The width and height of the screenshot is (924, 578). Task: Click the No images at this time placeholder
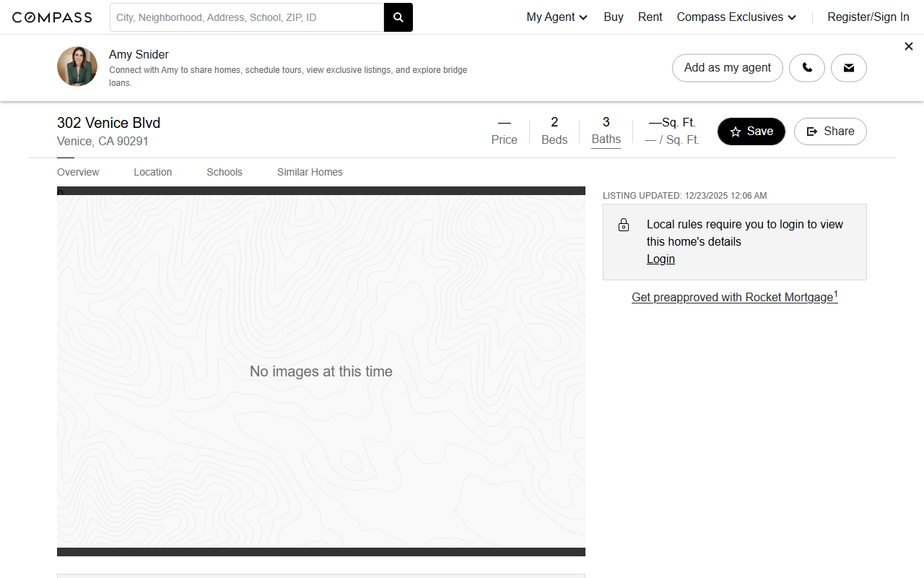(x=321, y=371)
